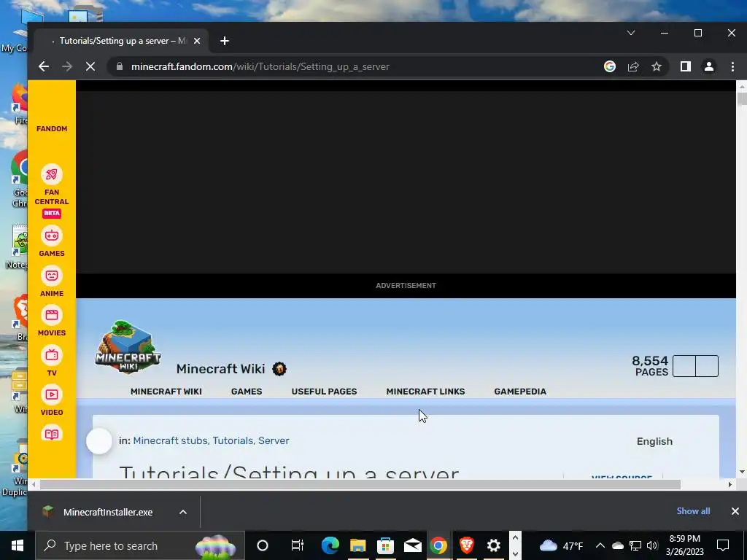Open Task View on the taskbar

tap(298, 545)
